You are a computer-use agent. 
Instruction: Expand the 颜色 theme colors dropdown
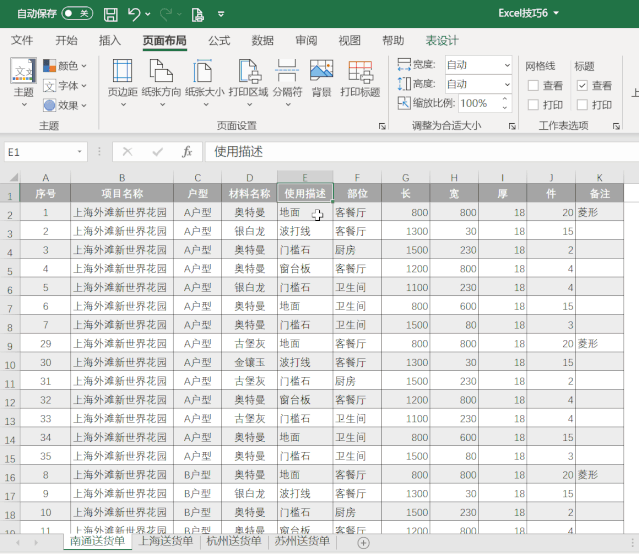coord(66,66)
